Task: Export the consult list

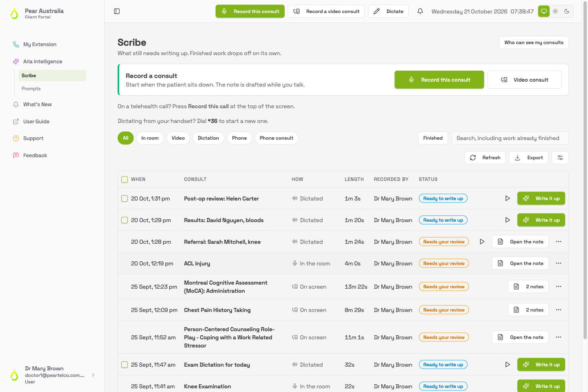Action: (529, 158)
